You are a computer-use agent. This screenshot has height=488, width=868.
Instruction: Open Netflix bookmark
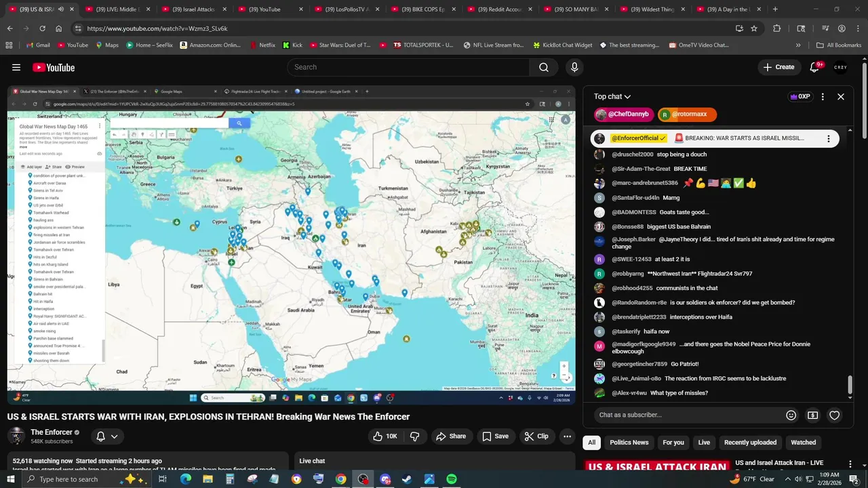(x=262, y=45)
